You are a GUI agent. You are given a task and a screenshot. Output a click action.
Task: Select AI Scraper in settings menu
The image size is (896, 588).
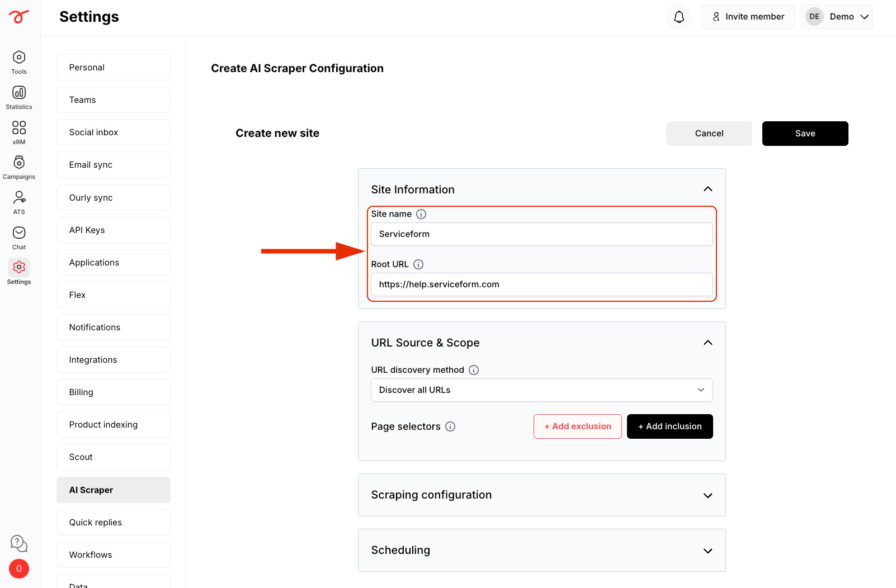click(x=114, y=490)
